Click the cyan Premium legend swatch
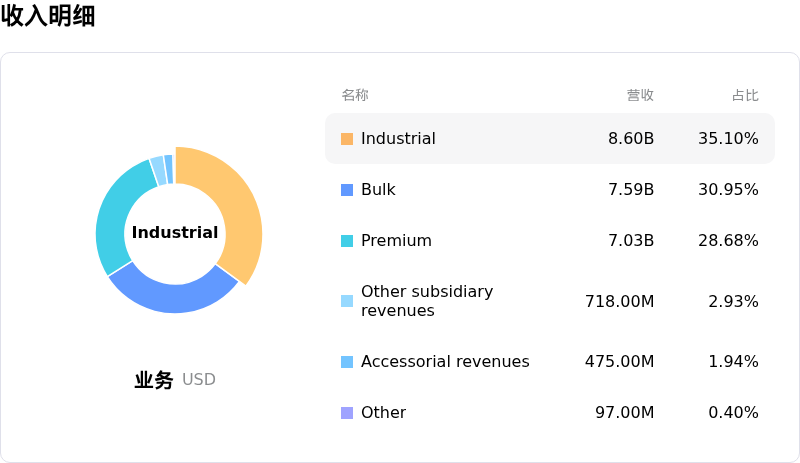This screenshot has height=463, width=800. click(347, 241)
